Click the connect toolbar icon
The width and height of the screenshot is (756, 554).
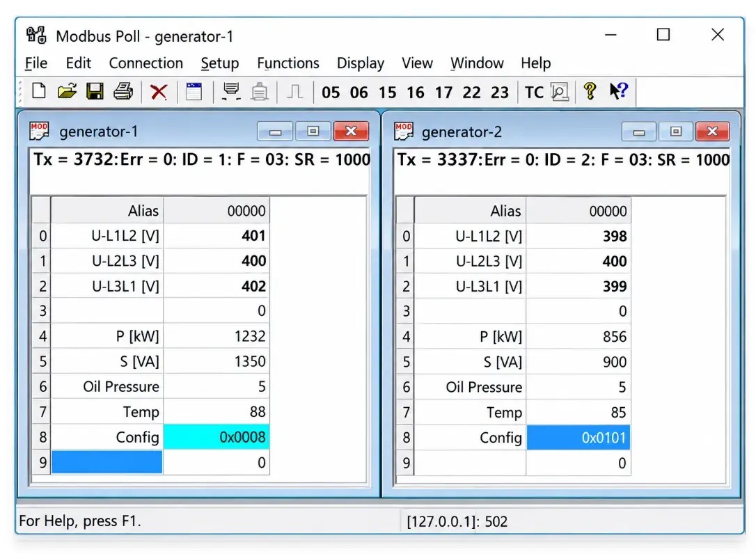click(231, 92)
